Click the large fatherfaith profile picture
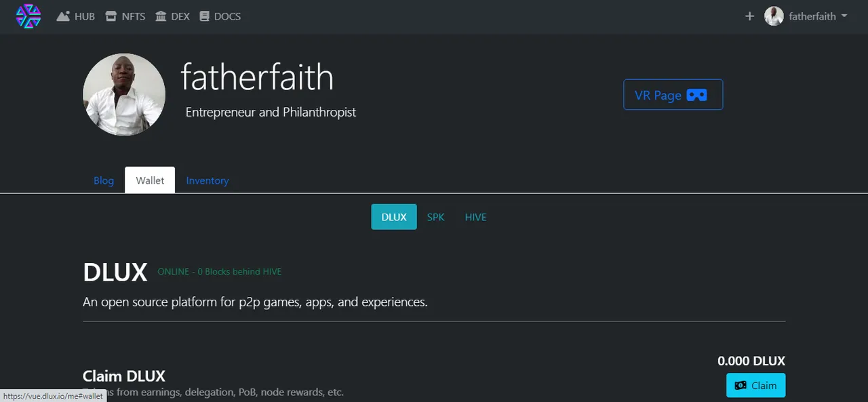 tap(124, 94)
